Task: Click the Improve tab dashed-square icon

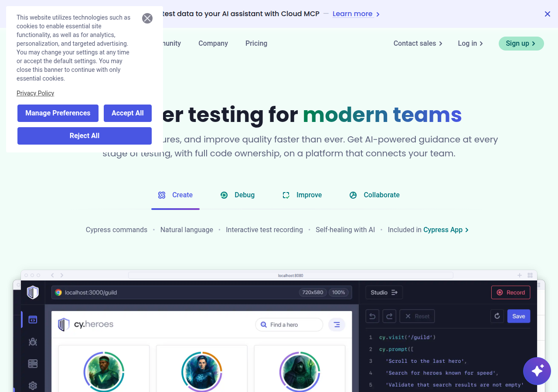Action: (286, 195)
